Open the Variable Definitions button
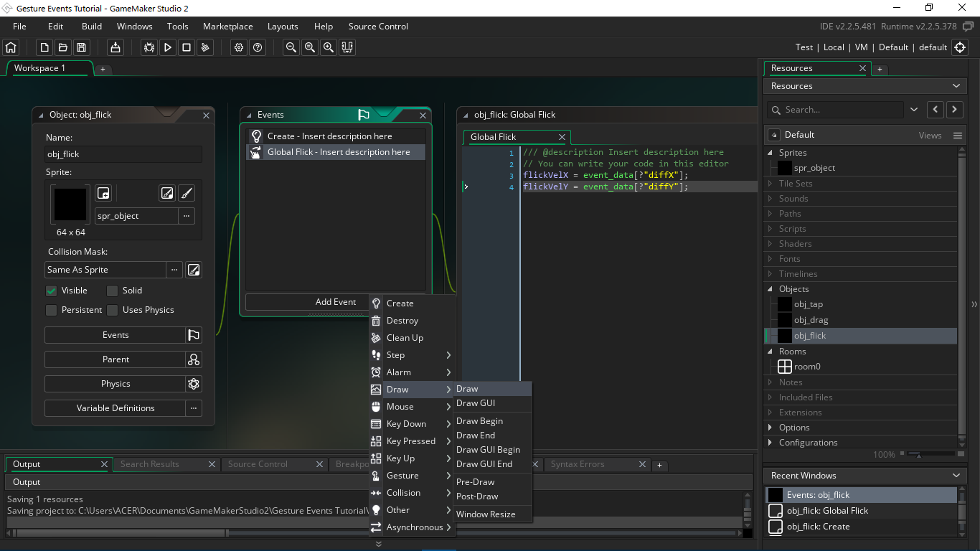This screenshot has height=551, width=980. 115,408
